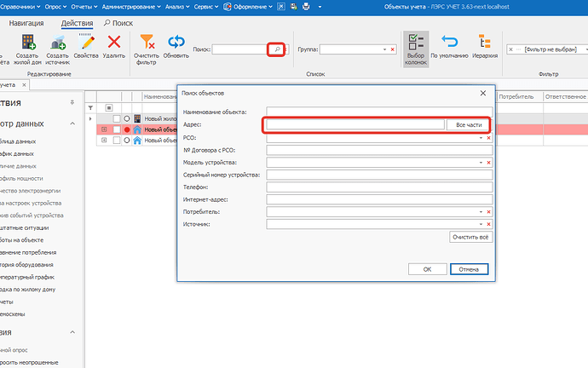
Task: Click the Обновить refresh icon
Action: pyautogui.click(x=176, y=42)
